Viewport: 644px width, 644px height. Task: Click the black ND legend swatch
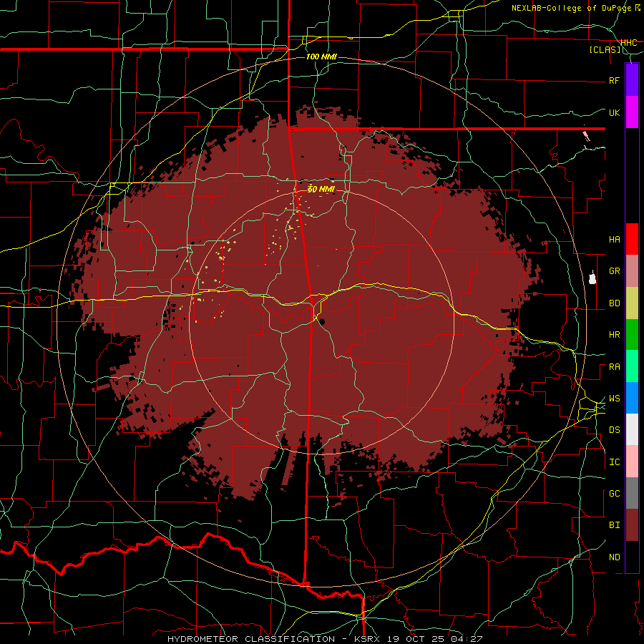pos(632,557)
